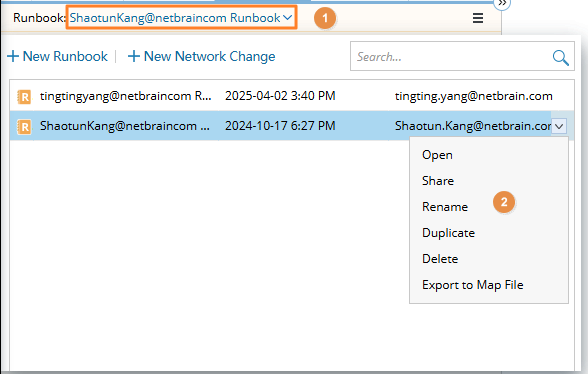
Task: Click the plus icon for New Runbook
Action: pos(13,56)
